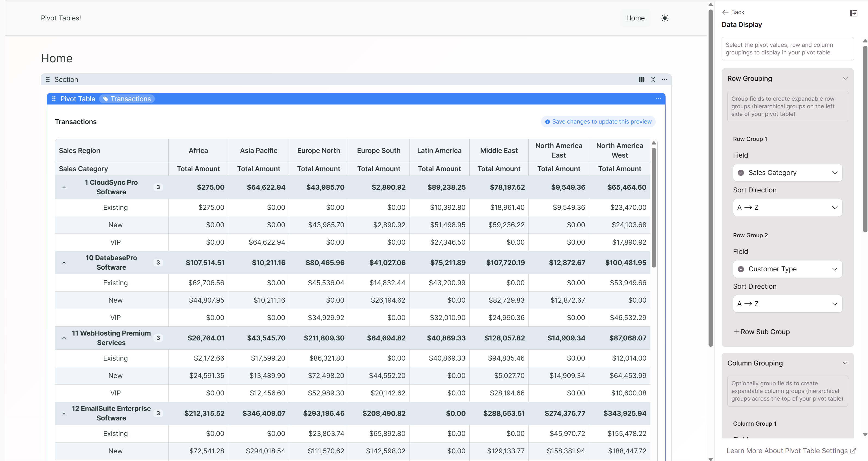Add a Row Sub Group
This screenshot has width=868, height=461.
(x=762, y=332)
